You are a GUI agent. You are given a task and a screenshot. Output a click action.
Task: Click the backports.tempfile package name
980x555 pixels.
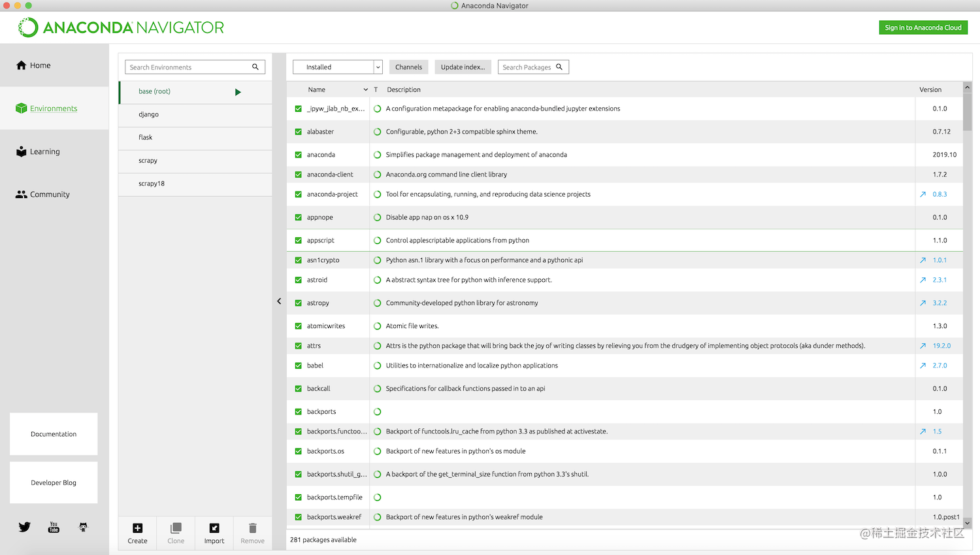(335, 497)
